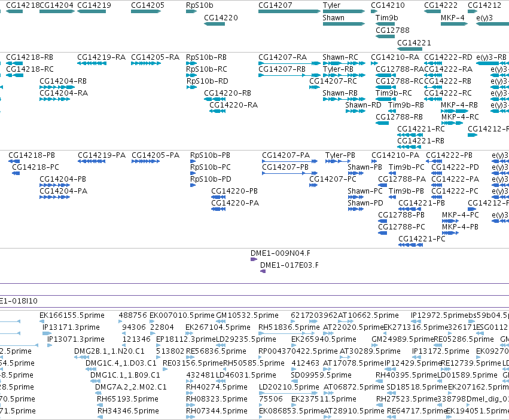Click the CG14221 gene label
The width and height of the screenshot is (509, 420).
click(x=414, y=43)
